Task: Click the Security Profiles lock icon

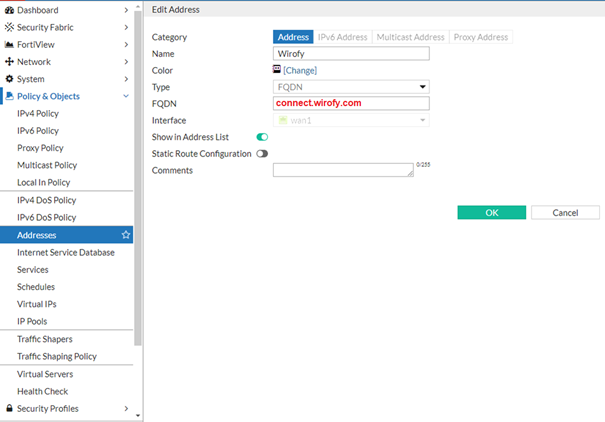Action: click(9, 409)
